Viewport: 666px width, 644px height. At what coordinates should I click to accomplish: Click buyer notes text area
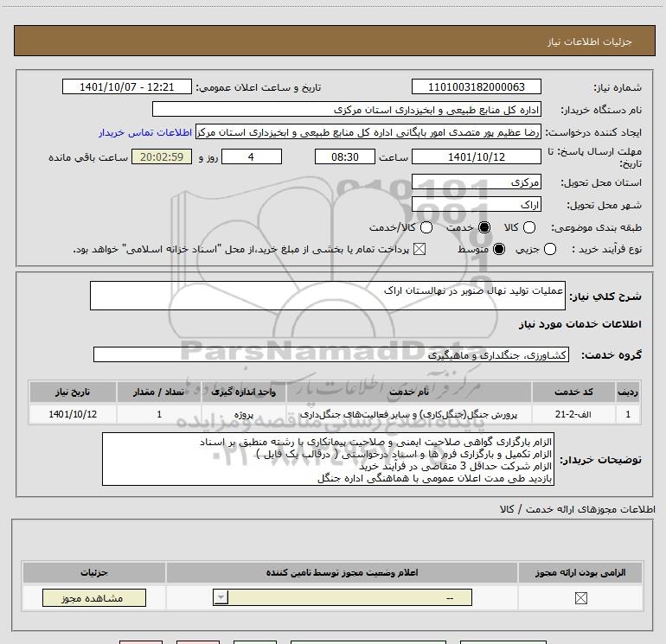tap(328, 459)
